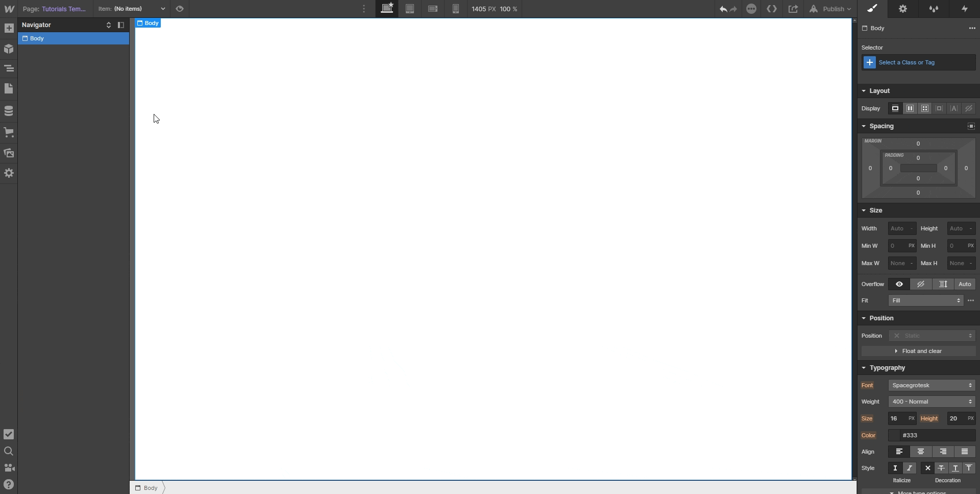The width and height of the screenshot is (980, 494).
Task: Set overflow to visible
Action: pos(899,284)
